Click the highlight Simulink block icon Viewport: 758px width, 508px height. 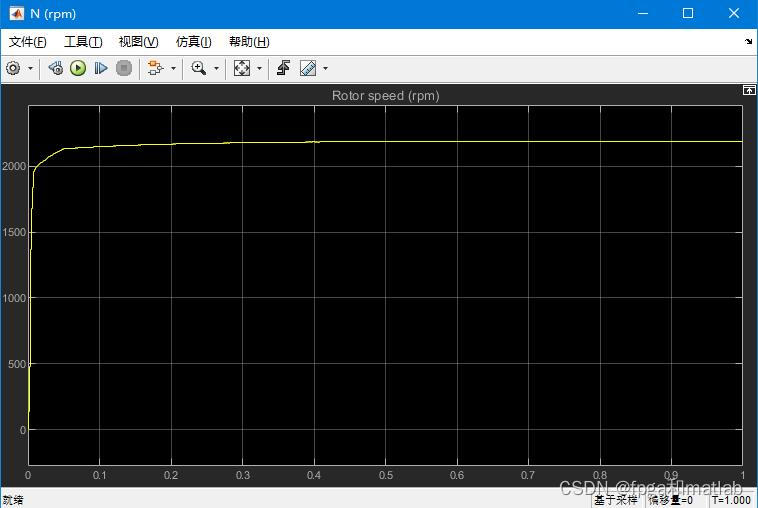[155, 68]
